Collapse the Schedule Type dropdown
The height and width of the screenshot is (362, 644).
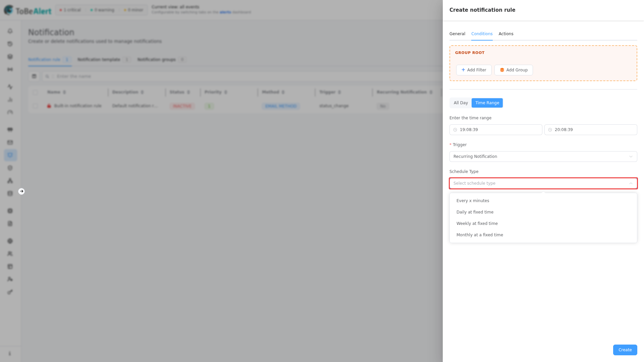tap(543, 183)
